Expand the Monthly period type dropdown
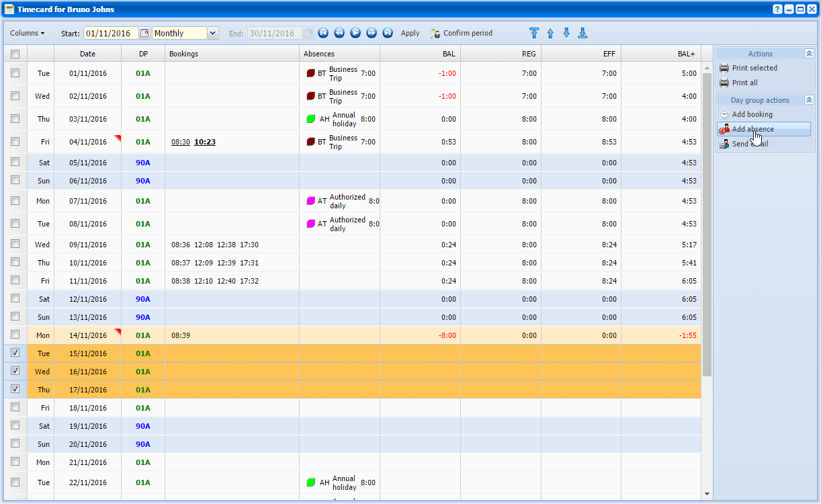Viewport: 821px width, 504px height. (x=213, y=33)
